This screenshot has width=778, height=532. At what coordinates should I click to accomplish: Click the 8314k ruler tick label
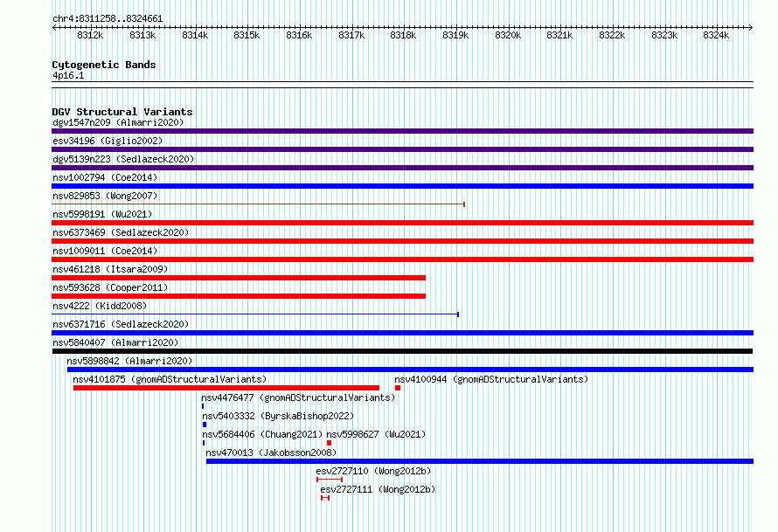tap(195, 36)
